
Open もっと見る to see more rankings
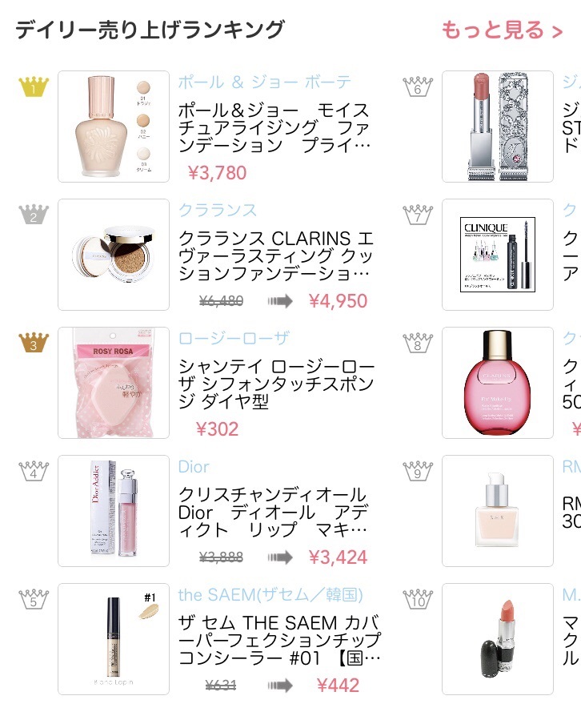[502, 30]
